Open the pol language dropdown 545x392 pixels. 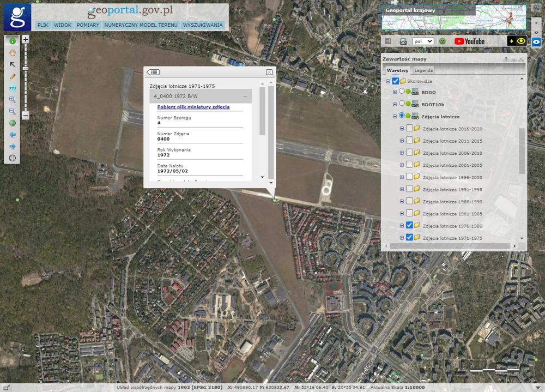(x=423, y=41)
